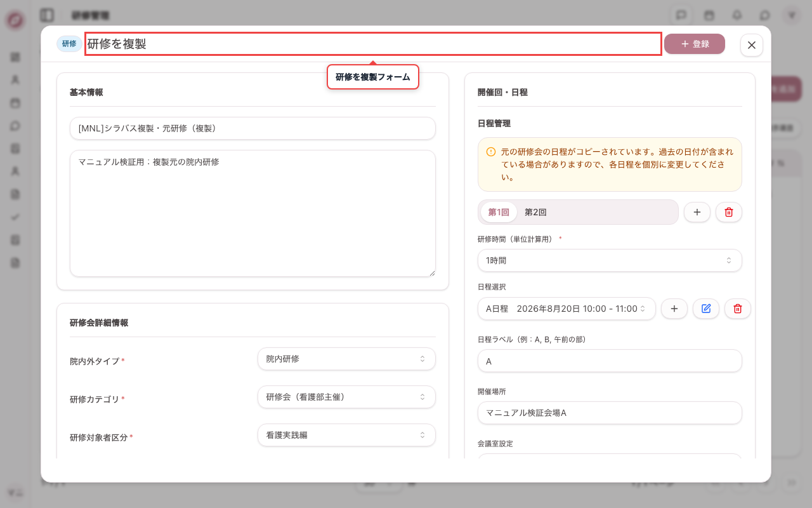Open the 院内外タイプ dropdown showing 院内研修
This screenshot has height=508, width=812.
tap(346, 359)
